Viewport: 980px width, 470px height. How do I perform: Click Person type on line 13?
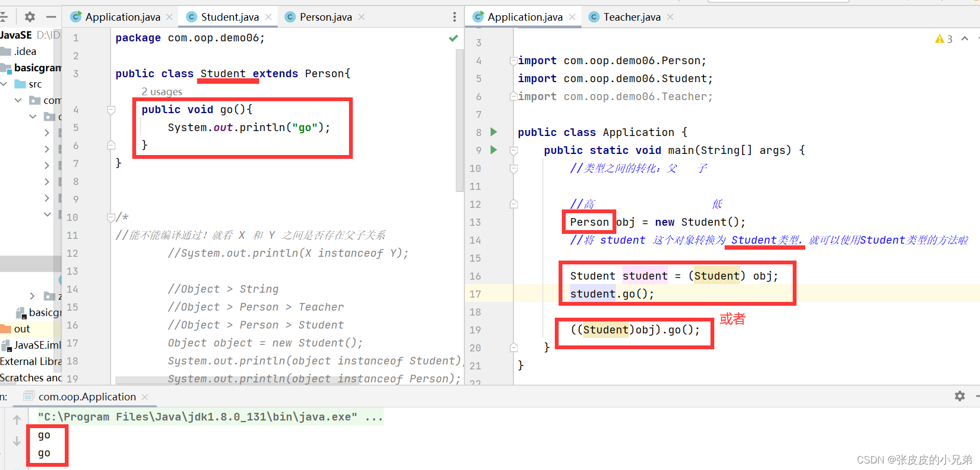point(589,222)
